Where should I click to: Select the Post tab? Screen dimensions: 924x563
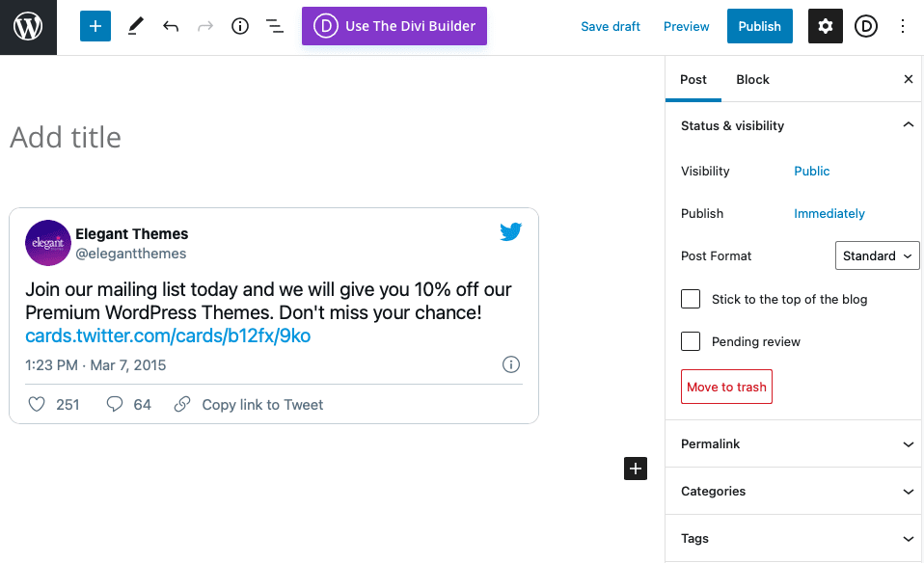pyautogui.click(x=693, y=79)
